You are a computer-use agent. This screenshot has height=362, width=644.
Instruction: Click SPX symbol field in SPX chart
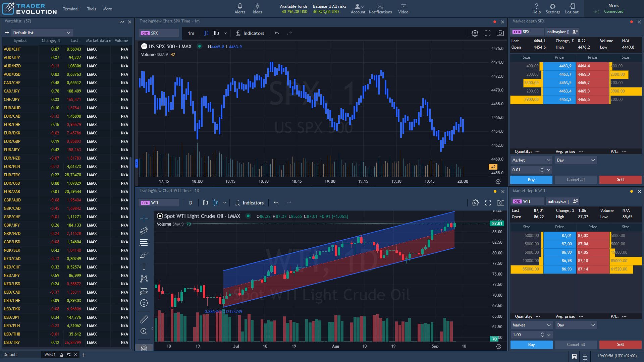(x=159, y=33)
